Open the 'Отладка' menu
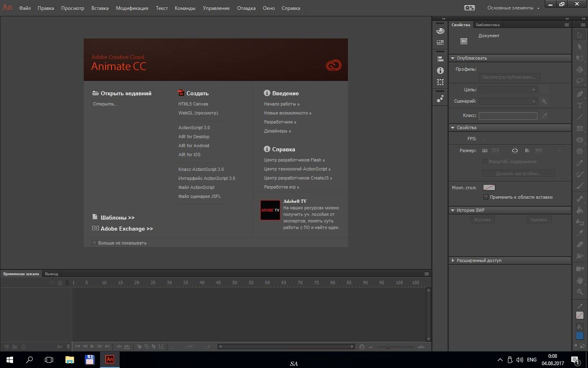Viewport: 588px width, 368px height. pos(246,8)
